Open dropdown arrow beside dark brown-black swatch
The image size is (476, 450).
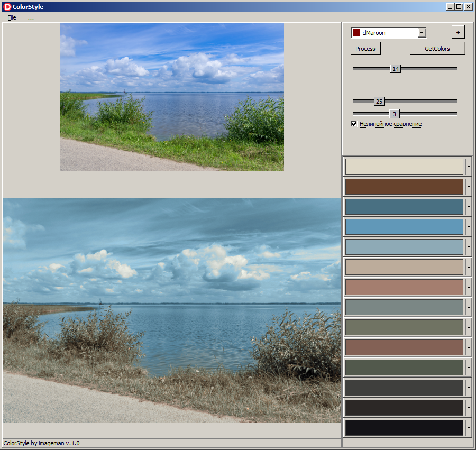[469, 408]
